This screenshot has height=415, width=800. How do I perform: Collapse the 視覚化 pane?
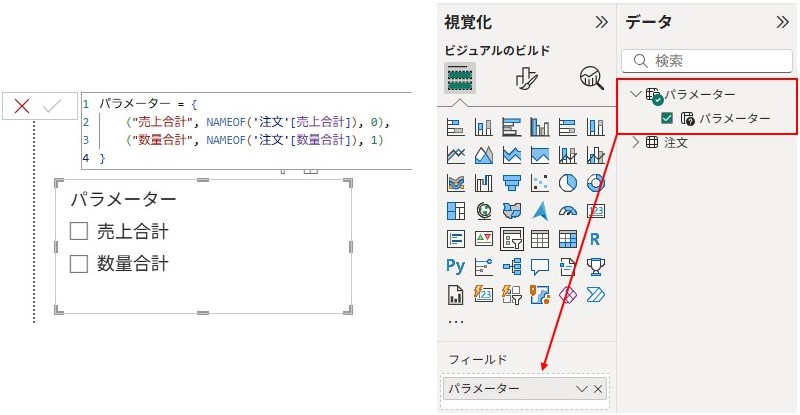coord(602,22)
